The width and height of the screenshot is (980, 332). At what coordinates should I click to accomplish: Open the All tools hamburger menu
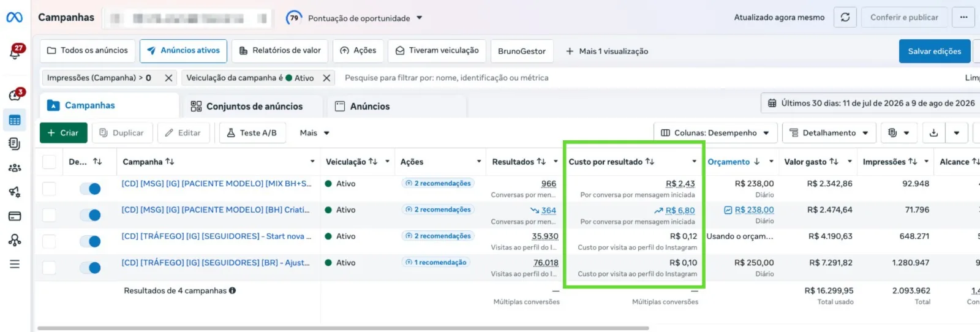pos(15,264)
